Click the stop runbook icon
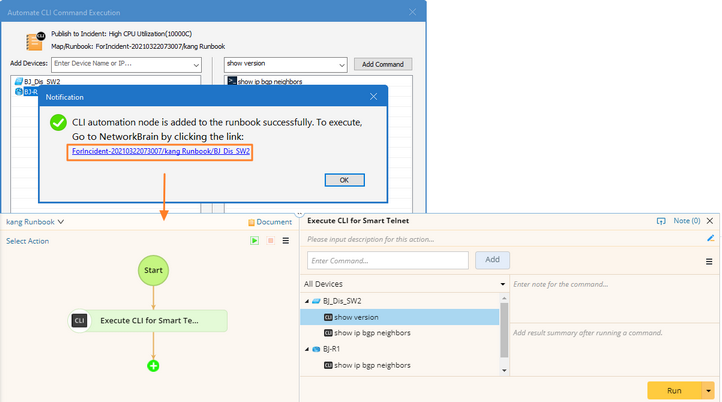Viewport: 722px width, 402px height. (271, 240)
